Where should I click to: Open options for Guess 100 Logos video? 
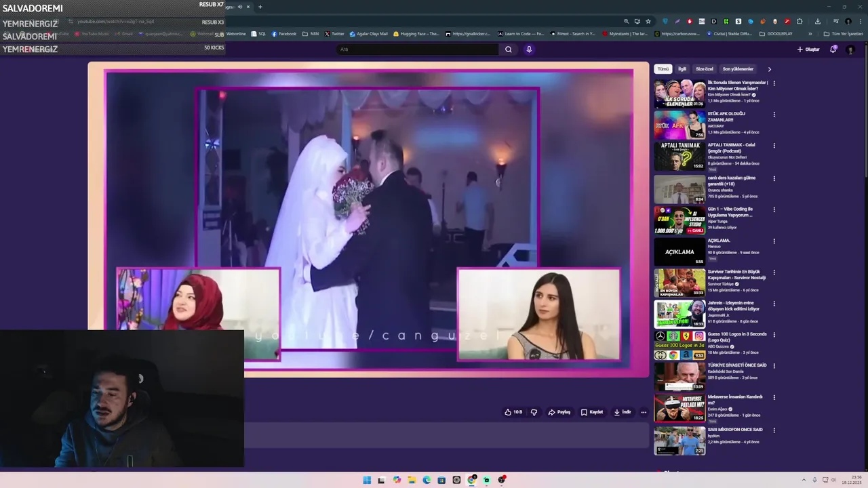(774, 335)
